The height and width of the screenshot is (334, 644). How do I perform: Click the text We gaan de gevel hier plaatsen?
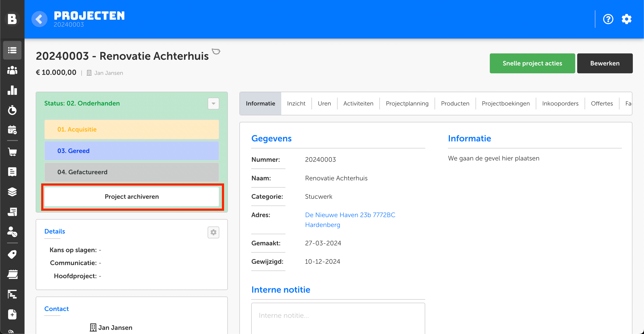click(494, 158)
